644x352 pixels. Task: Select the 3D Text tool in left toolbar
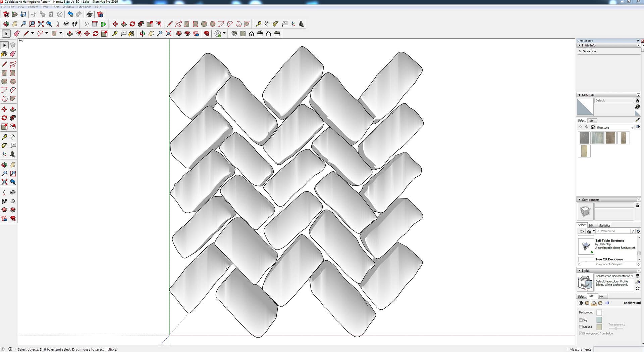click(13, 154)
